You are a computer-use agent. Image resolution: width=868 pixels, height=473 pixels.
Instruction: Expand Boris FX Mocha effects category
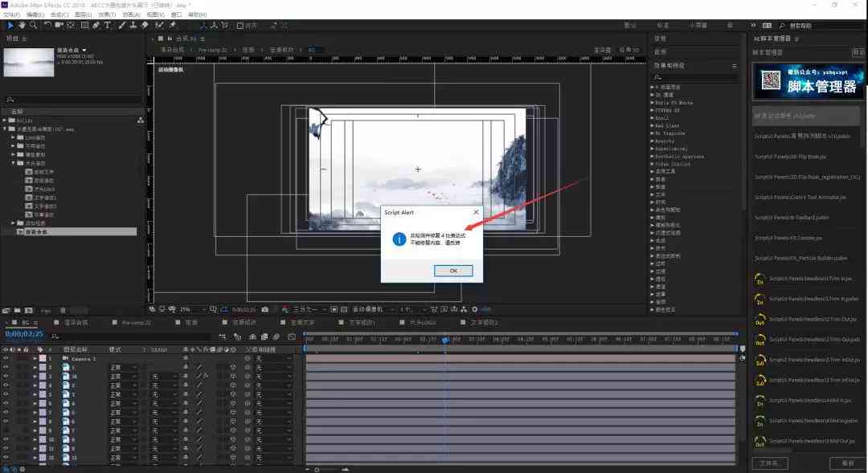652,103
